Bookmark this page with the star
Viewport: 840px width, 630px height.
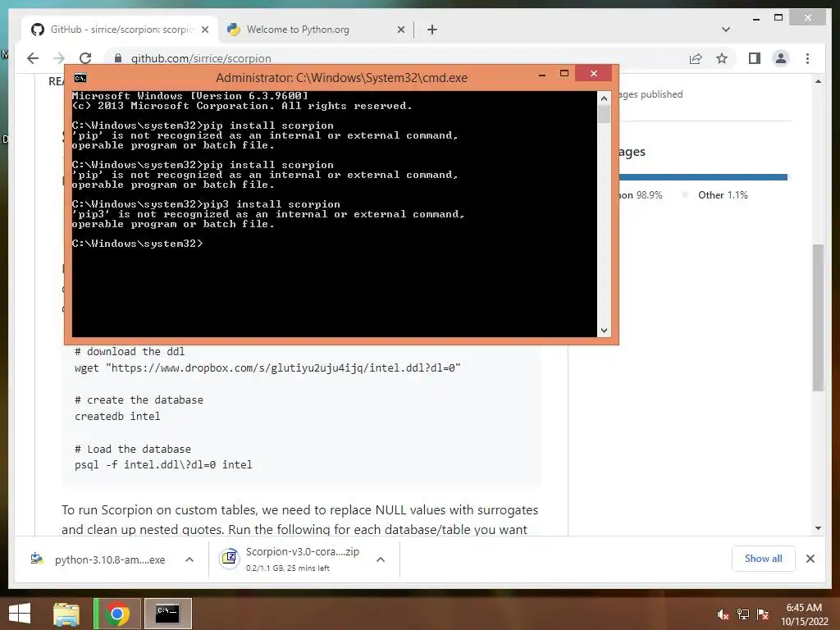722,58
